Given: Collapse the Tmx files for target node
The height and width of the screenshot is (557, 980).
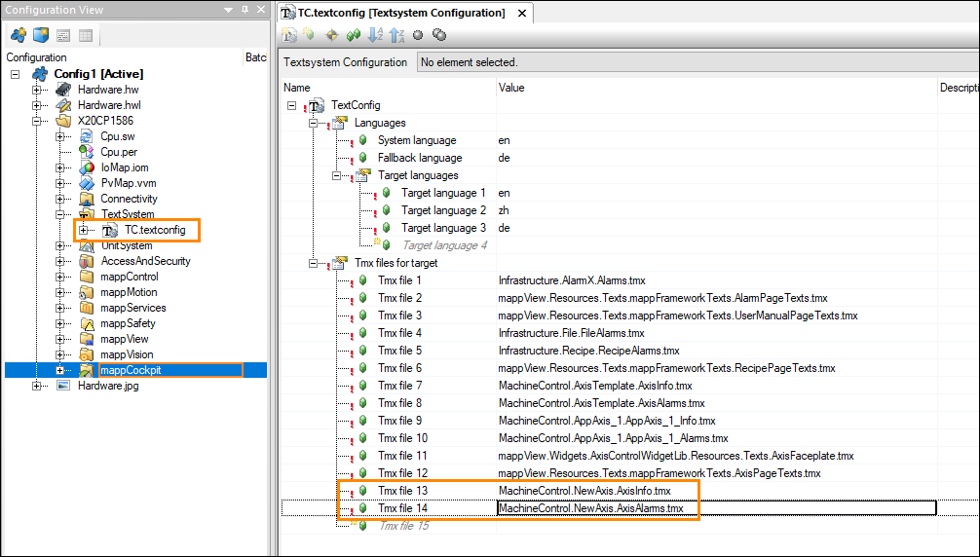Looking at the screenshot, I should [314, 263].
